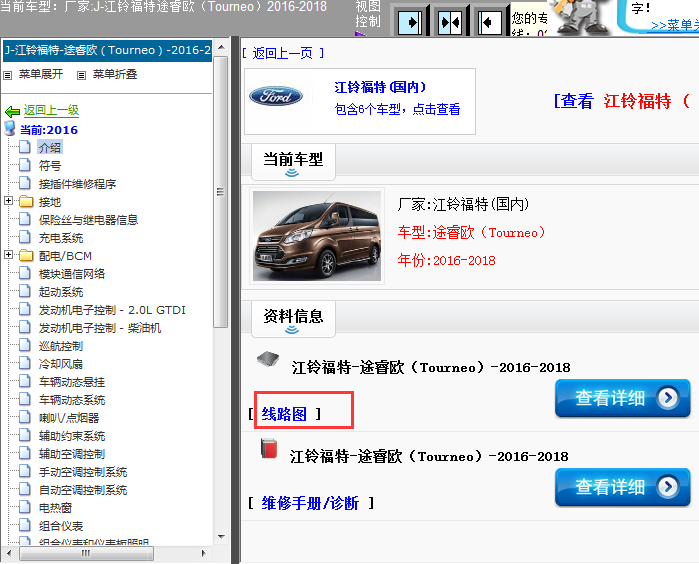Viewport: 699px width, 564px height.
Task: Click the view control left-arrow icon
Action: (490, 22)
